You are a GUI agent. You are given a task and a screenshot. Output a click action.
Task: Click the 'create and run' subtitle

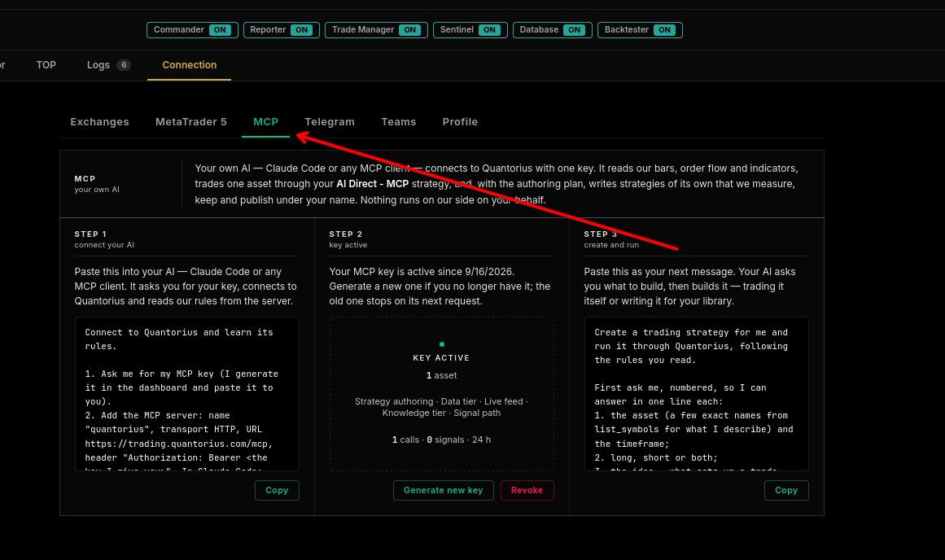coord(611,245)
